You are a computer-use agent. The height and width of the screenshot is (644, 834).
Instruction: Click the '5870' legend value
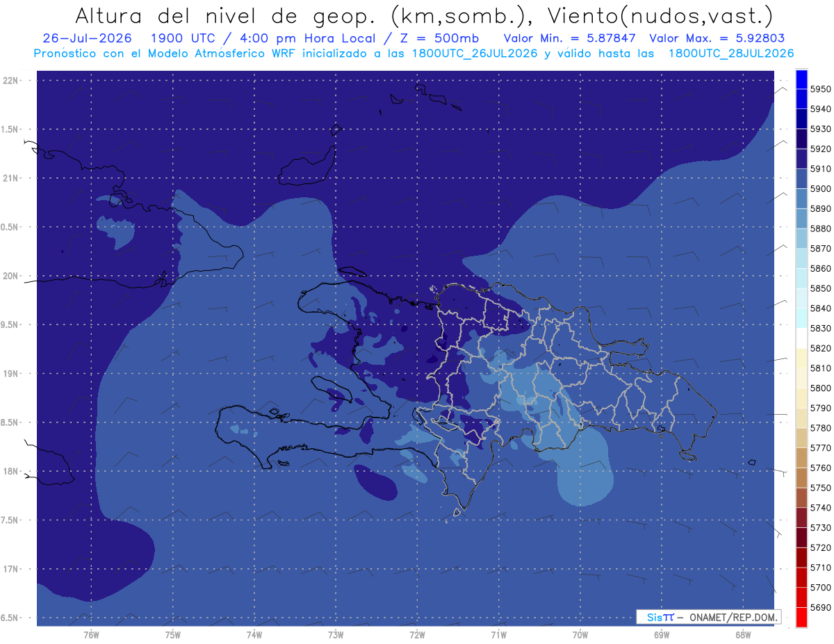point(820,249)
